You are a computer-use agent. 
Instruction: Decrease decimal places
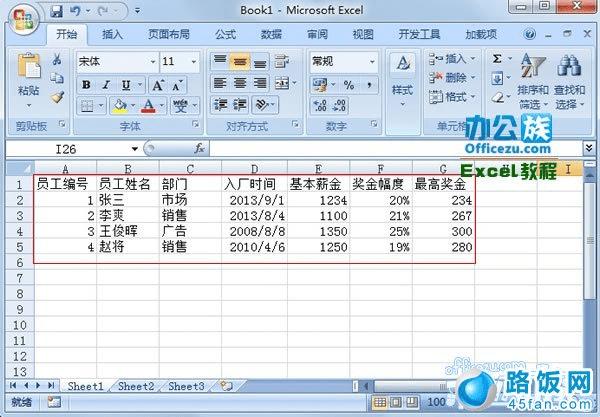tap(339, 105)
